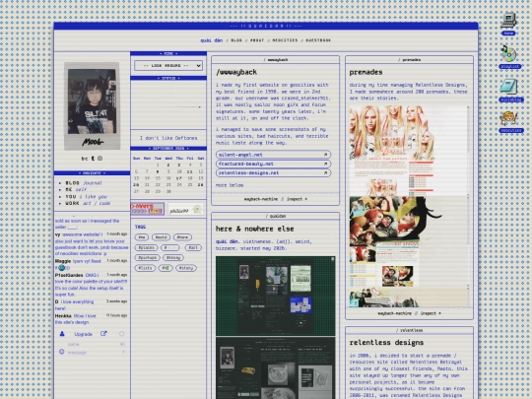Open the neocities cat icon
Screen dimensions: 532x399
510,121
